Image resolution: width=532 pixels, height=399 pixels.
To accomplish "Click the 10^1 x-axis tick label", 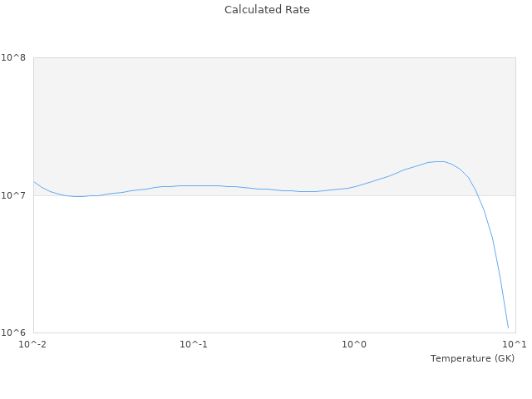I will [x=515, y=344].
